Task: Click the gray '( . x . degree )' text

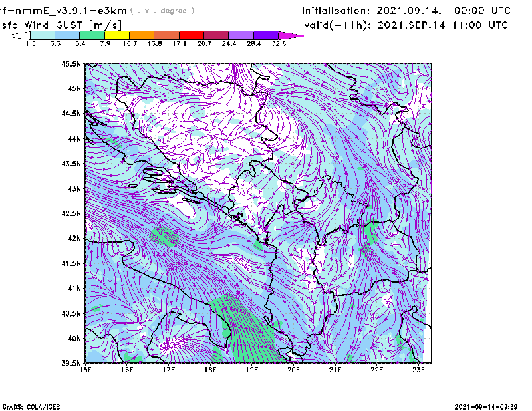Action: [x=162, y=11]
